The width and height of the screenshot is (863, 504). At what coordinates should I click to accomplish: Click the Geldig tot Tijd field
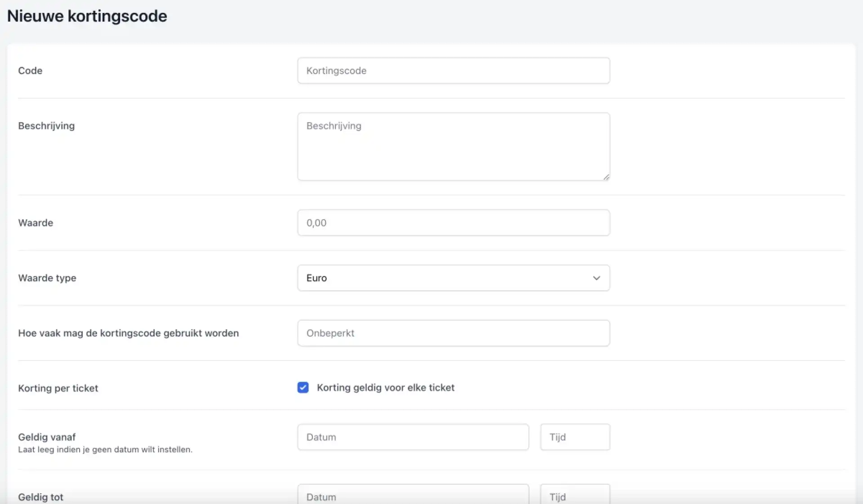[x=575, y=495]
